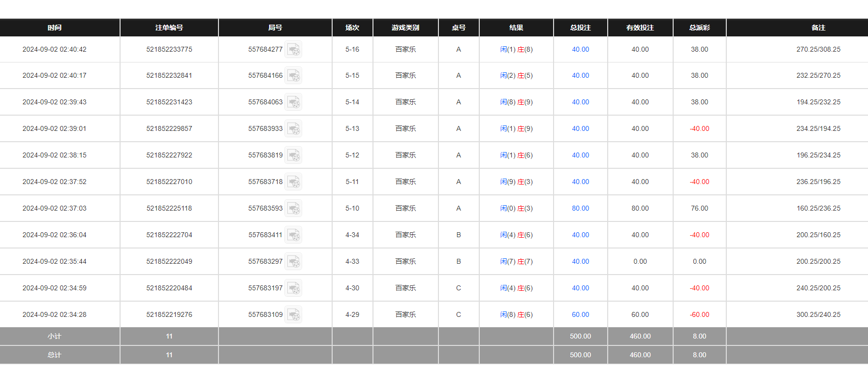Click the 小计 subtotal row label
The width and height of the screenshot is (868, 372).
[x=55, y=337]
